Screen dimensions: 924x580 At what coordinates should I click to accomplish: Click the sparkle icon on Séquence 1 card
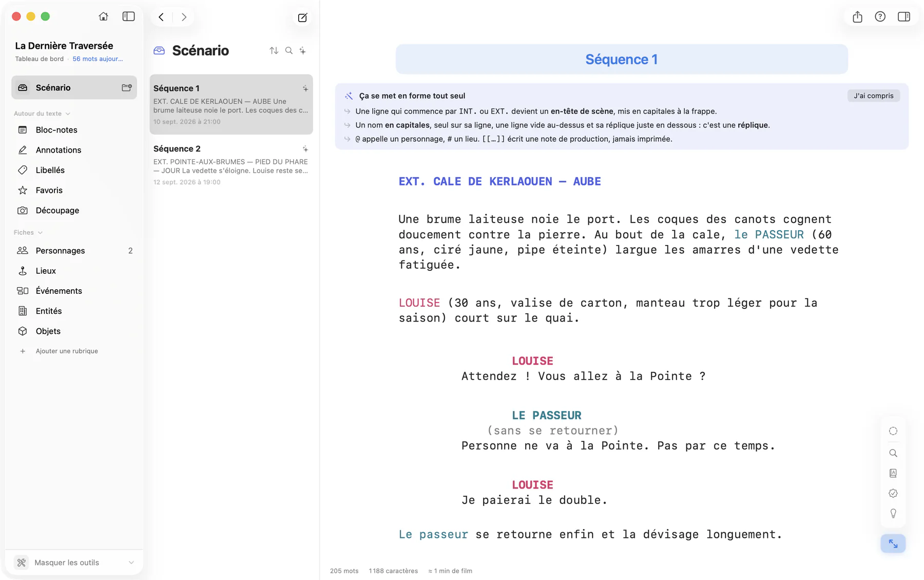coord(305,88)
